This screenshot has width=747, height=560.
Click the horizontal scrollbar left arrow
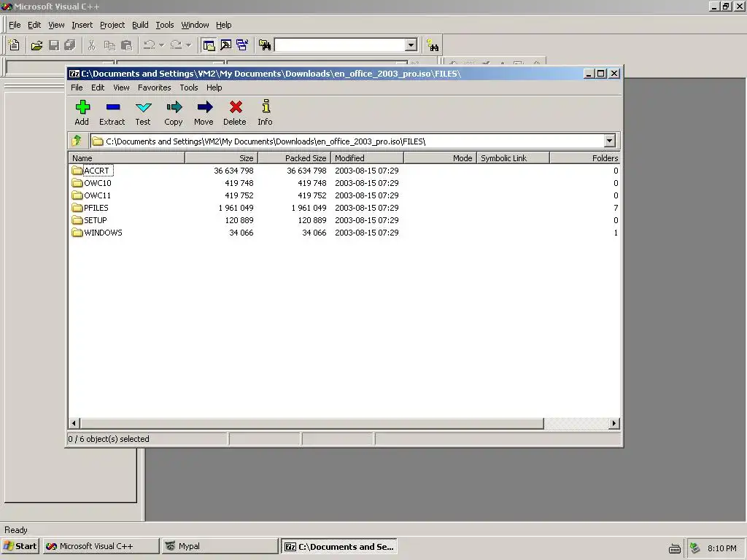74,423
